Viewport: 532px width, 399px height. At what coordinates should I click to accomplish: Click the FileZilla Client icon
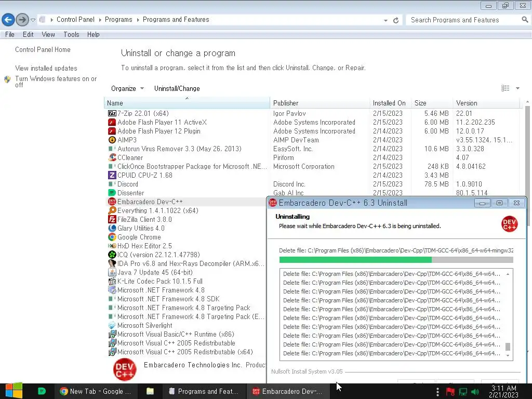point(112,219)
